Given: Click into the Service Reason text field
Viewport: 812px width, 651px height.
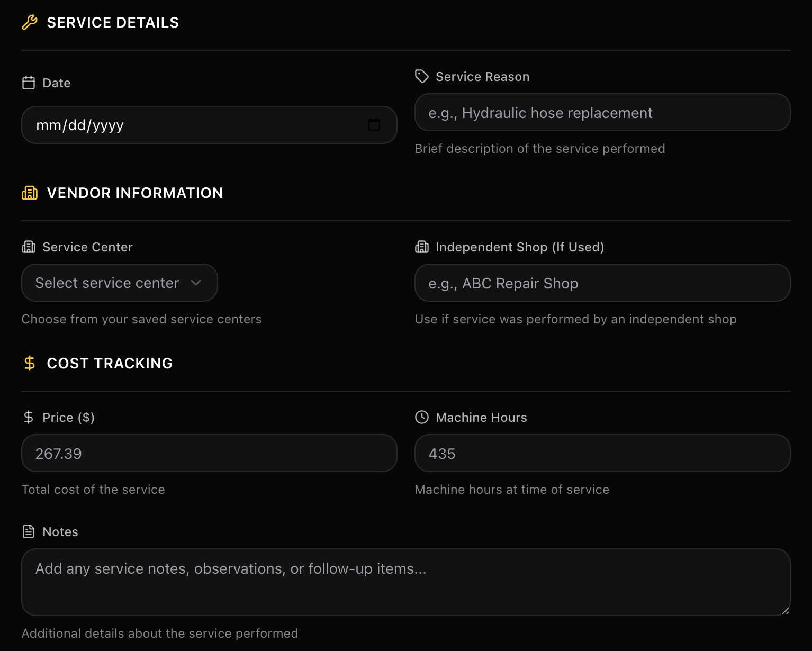Looking at the screenshot, I should (602, 112).
